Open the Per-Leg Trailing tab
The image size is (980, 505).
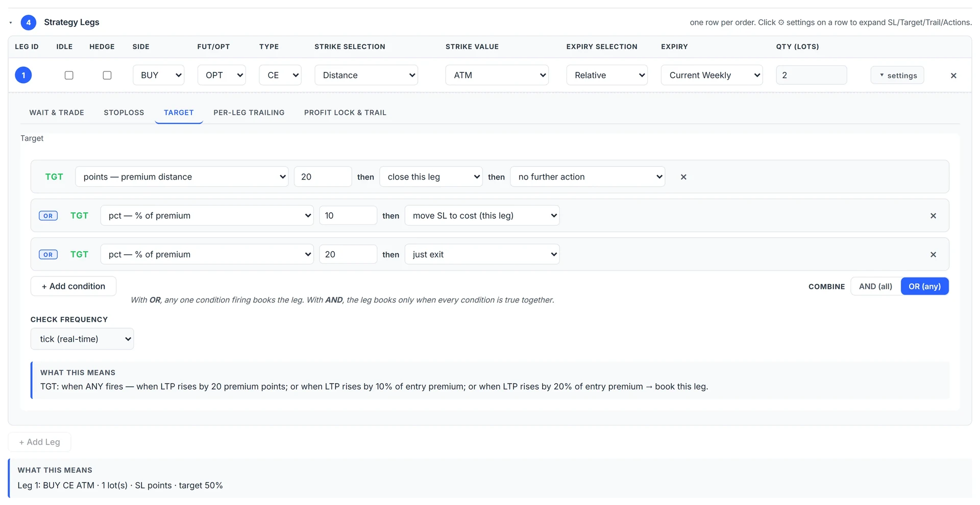249,112
